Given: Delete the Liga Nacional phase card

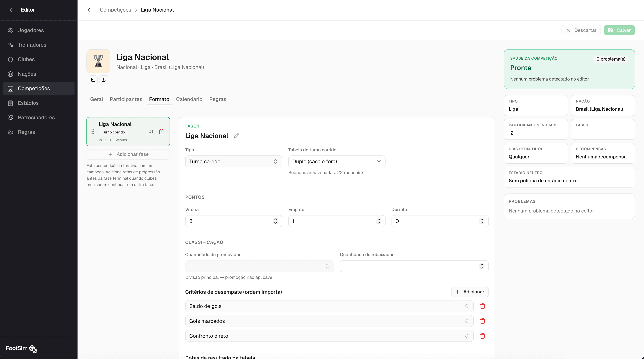Looking at the screenshot, I should [x=161, y=131].
